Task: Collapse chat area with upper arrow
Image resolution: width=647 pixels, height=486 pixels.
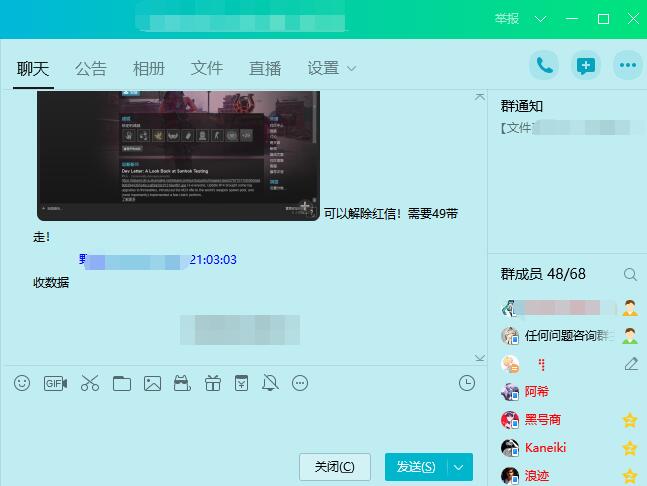Action: tap(479, 97)
